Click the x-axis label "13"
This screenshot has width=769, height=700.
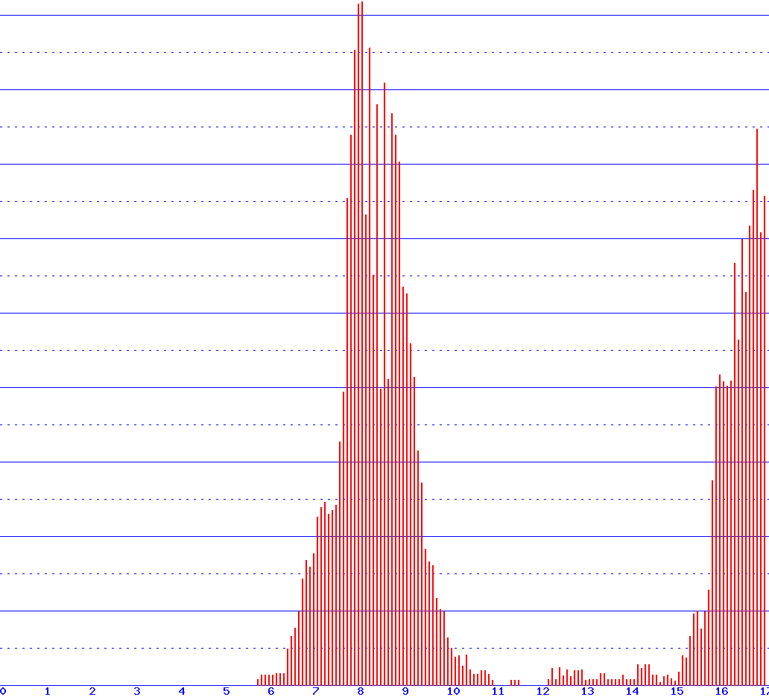coord(587,692)
